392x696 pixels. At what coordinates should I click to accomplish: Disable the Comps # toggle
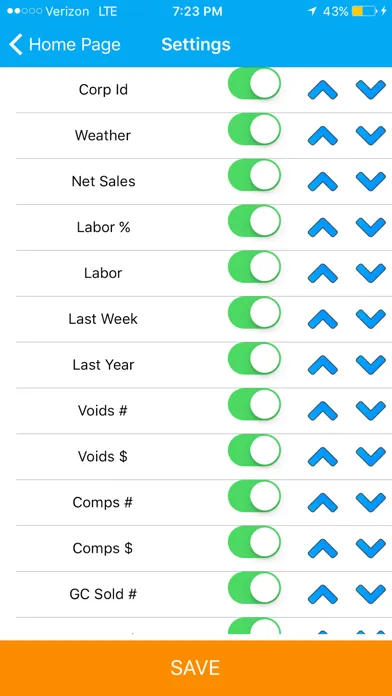pos(254,496)
